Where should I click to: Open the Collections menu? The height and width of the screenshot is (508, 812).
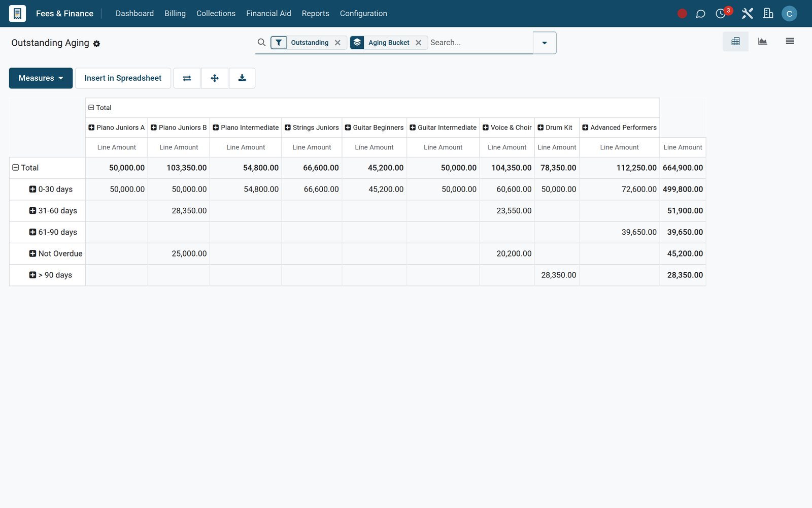pos(216,14)
